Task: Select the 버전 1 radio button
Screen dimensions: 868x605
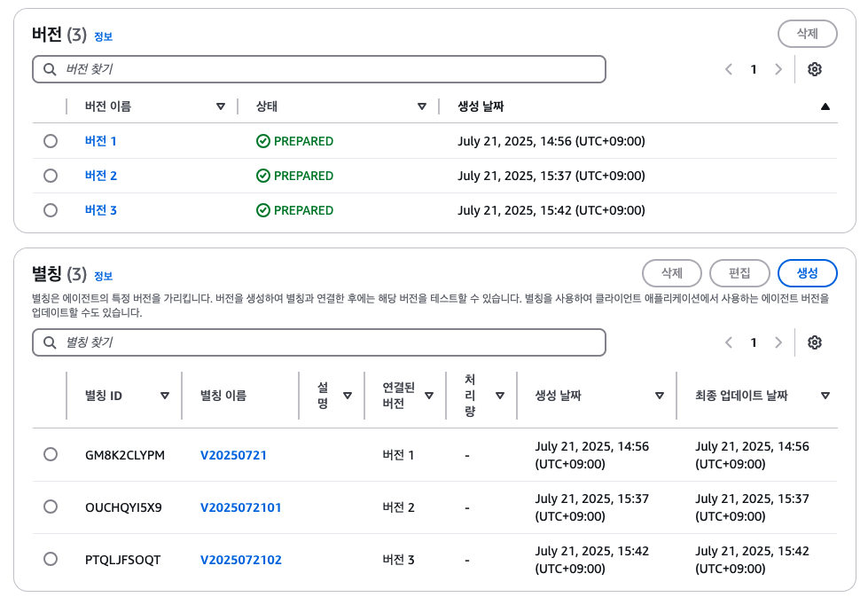Action: (51, 141)
